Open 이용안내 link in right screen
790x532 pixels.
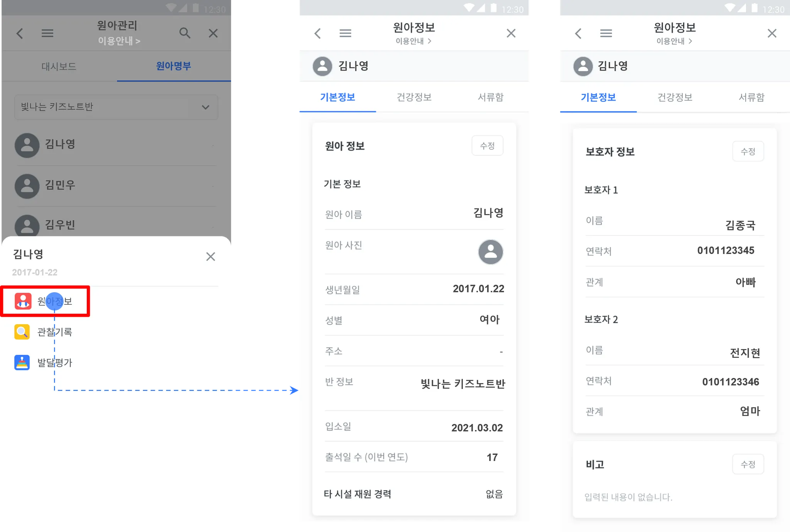pos(674,41)
